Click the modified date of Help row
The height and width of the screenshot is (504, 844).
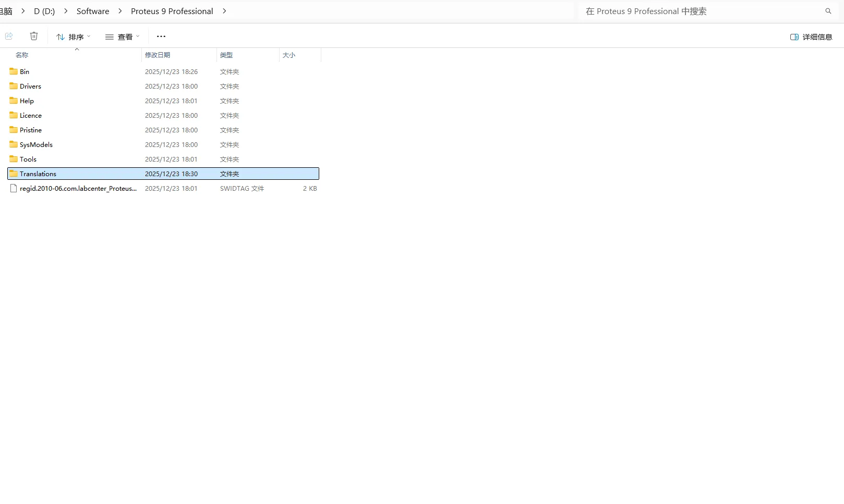(x=171, y=101)
